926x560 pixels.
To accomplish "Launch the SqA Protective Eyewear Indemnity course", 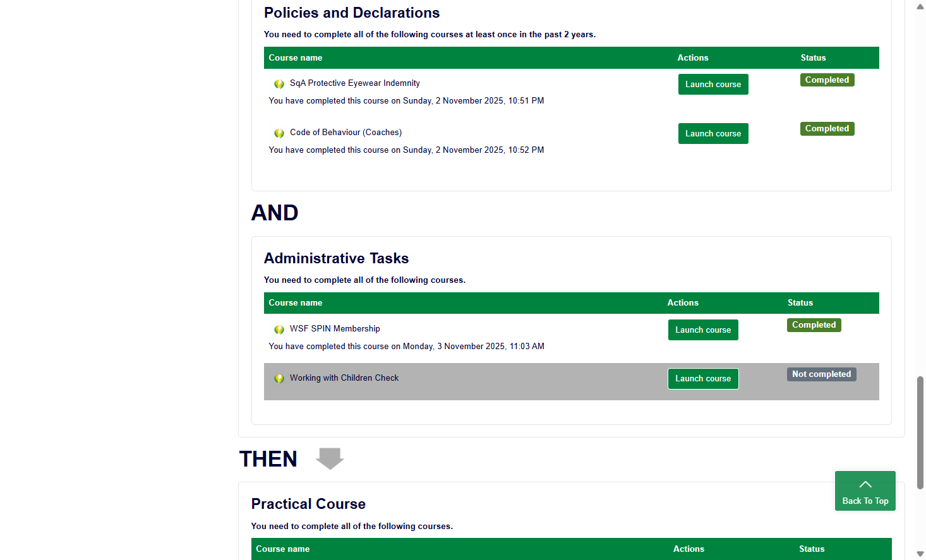I will [x=713, y=85].
